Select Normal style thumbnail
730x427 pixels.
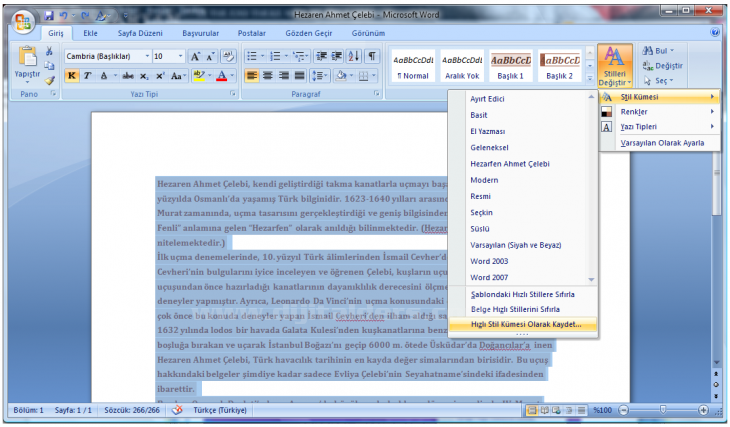pyautogui.click(x=413, y=67)
